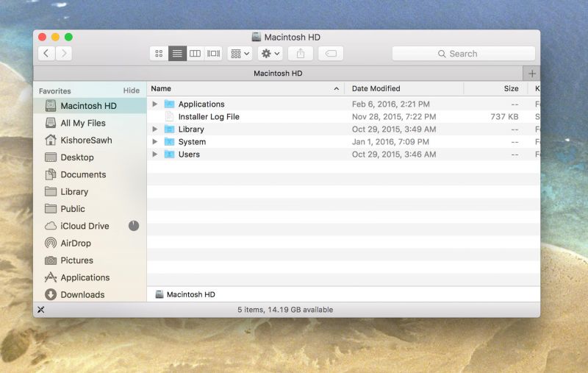
Task: Select the Library folder in the file list
Action: point(343,129)
